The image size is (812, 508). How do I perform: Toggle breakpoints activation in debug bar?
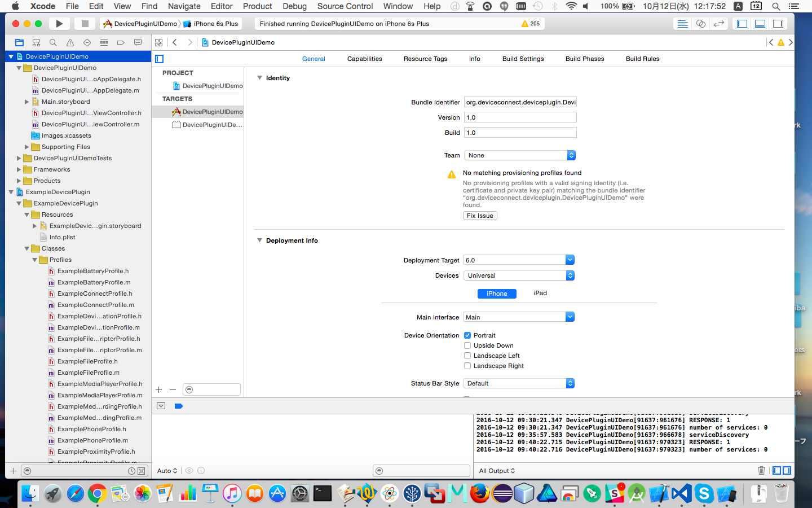click(x=179, y=406)
